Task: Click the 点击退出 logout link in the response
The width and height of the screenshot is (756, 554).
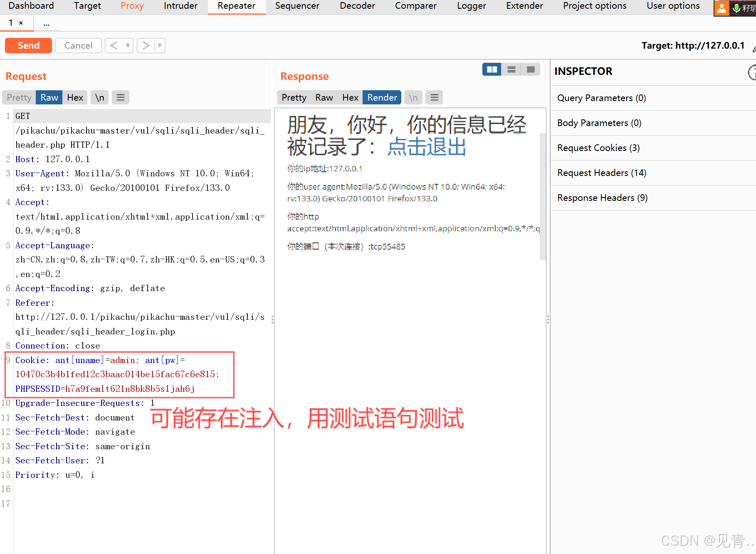Action: point(427,146)
